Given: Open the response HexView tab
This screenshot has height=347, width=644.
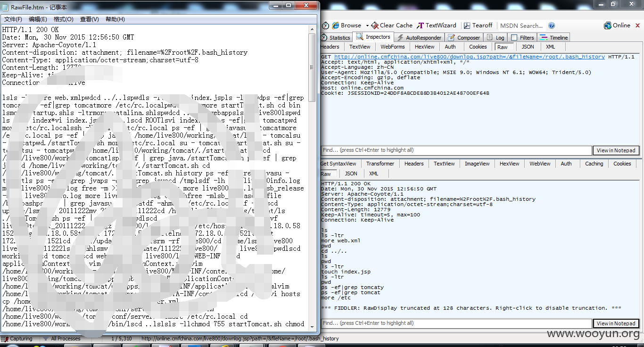Looking at the screenshot, I should click(x=509, y=164).
